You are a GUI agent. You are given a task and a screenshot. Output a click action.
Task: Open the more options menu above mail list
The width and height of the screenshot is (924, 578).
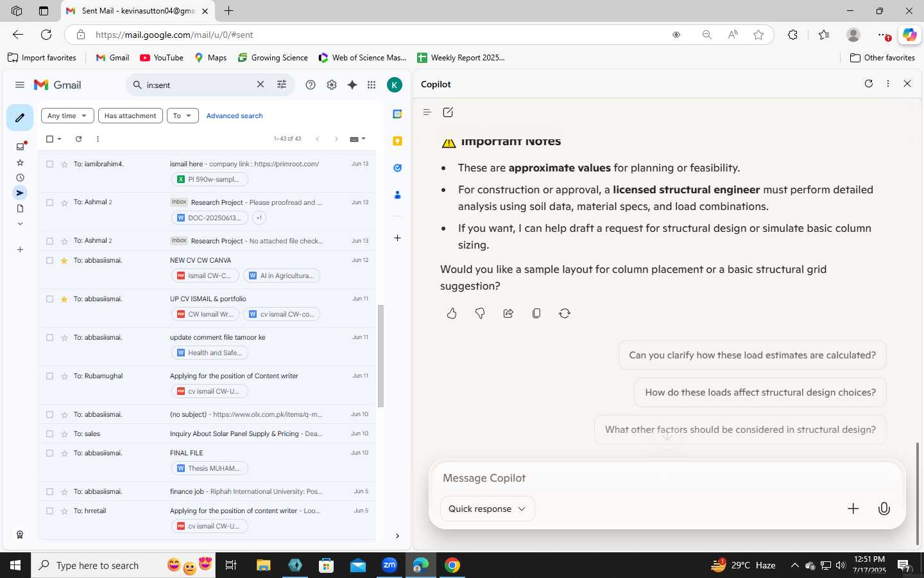tap(98, 139)
